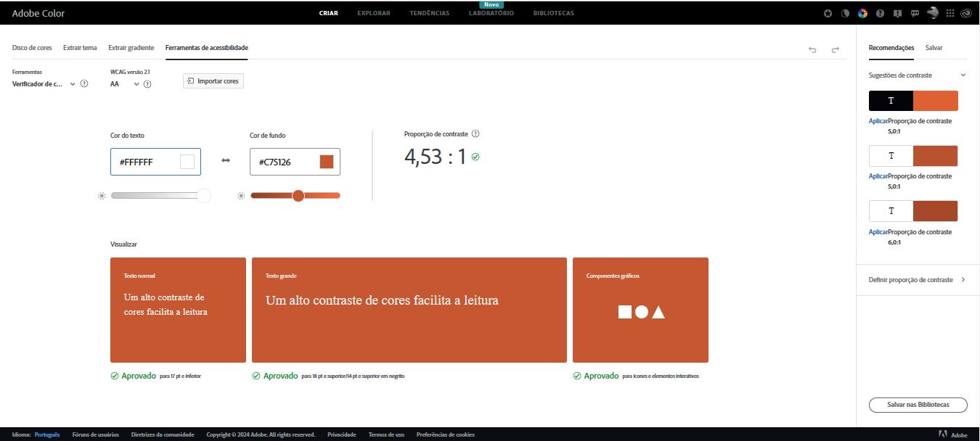Click the undo arrow icon
The image size is (980, 441).
(812, 49)
